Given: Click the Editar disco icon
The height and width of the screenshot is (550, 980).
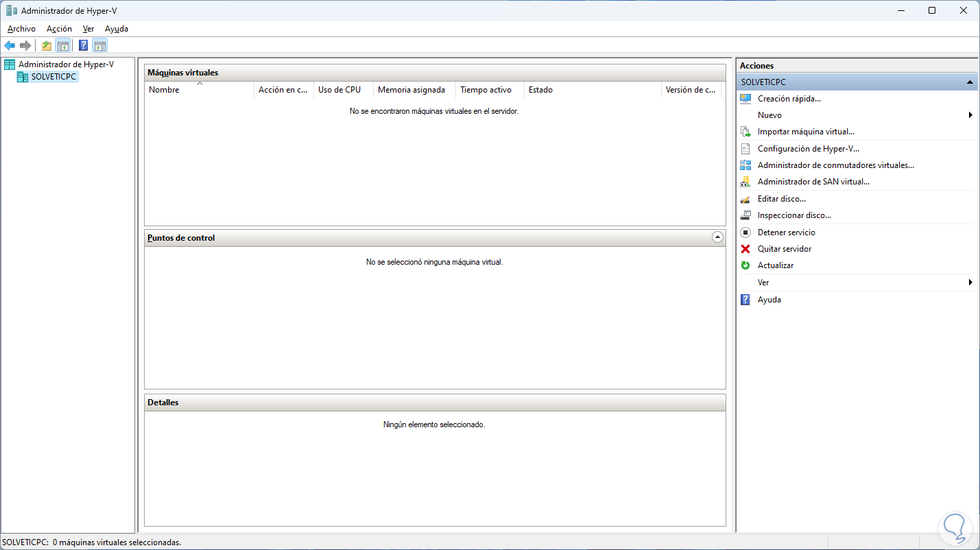Looking at the screenshot, I should click(745, 199).
